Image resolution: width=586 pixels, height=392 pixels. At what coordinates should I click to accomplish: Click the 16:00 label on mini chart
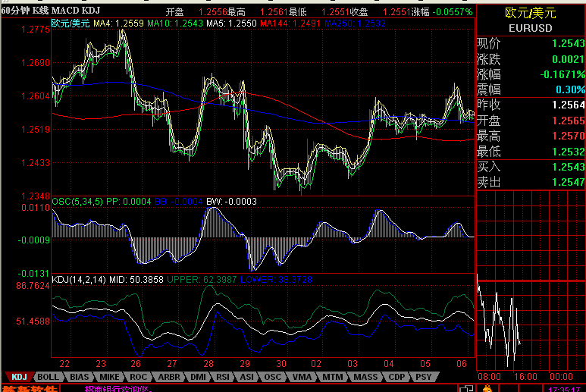click(525, 376)
